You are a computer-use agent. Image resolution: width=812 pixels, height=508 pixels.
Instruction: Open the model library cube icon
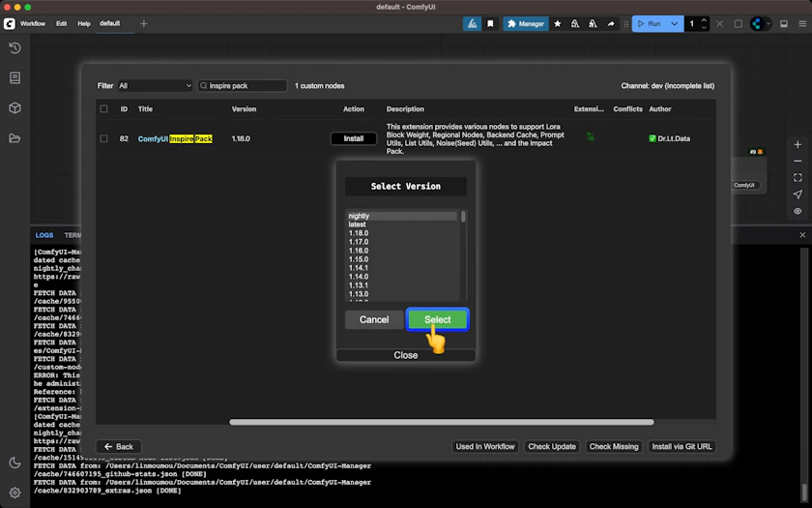pyautogui.click(x=14, y=107)
